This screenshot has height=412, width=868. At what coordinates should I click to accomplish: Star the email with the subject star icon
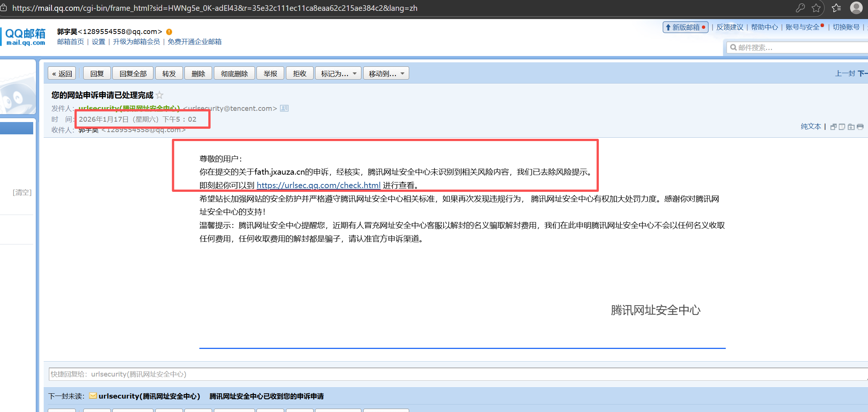[160, 95]
